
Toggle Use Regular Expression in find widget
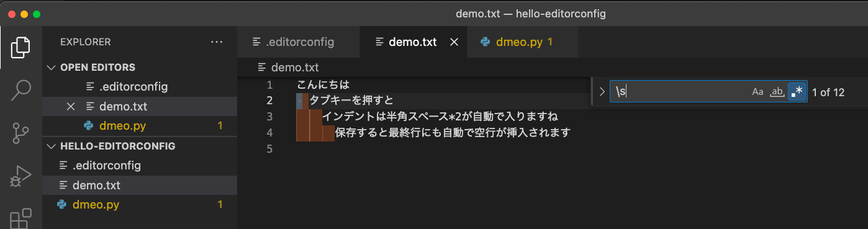tap(797, 92)
